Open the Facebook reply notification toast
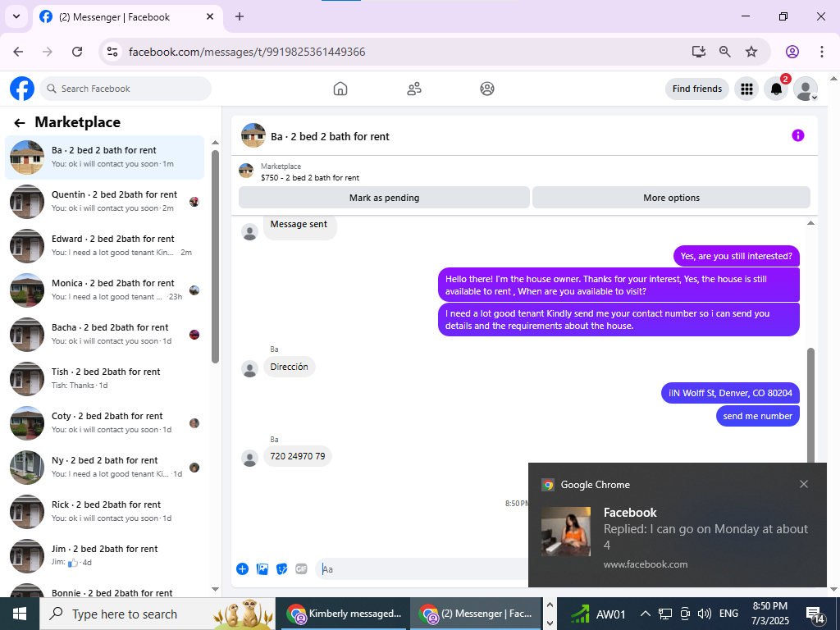The width and height of the screenshot is (840, 630). click(x=677, y=525)
